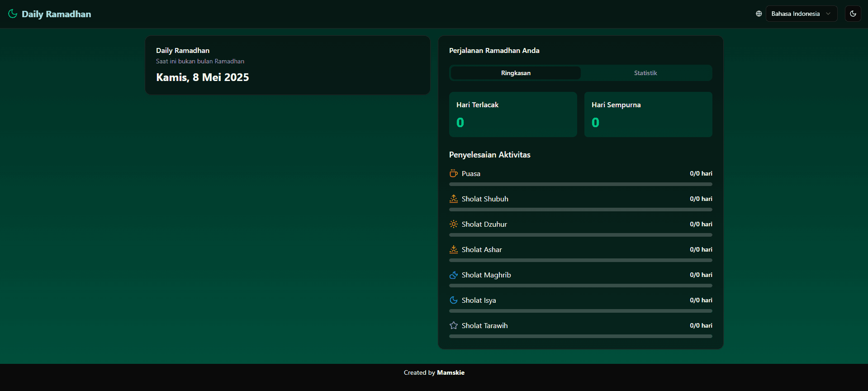Screen dimensions: 868x391
Task: Click the Sholat Shubuh sunrise icon
Action: point(453,199)
